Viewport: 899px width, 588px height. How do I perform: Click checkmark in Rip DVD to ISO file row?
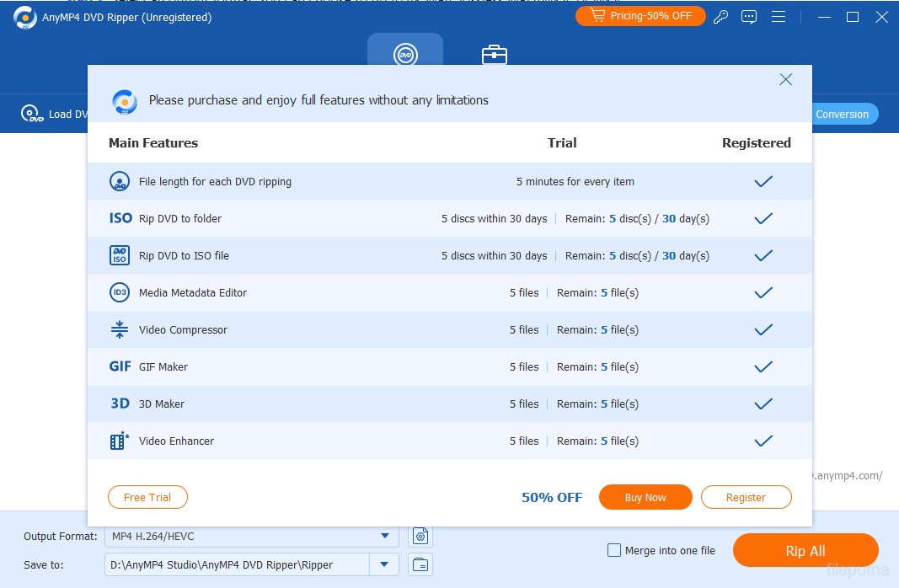coord(763,255)
